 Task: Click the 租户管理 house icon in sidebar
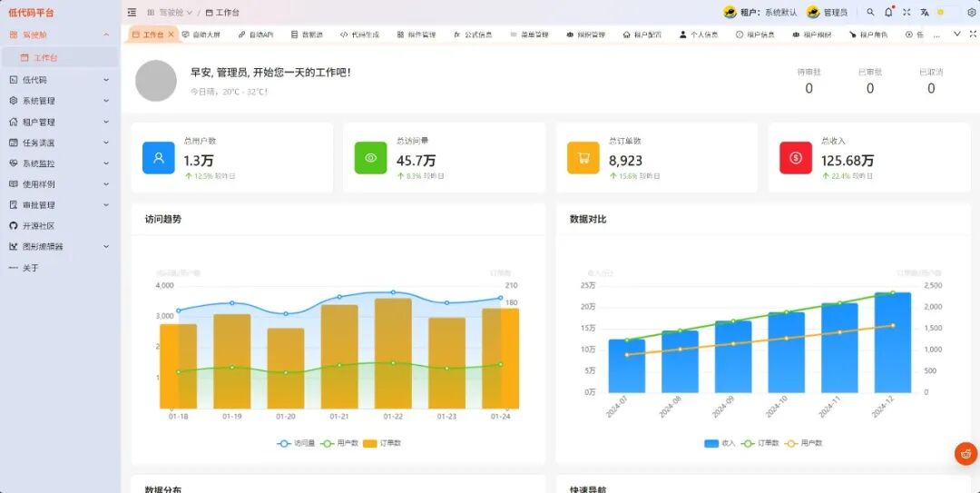click(x=13, y=122)
